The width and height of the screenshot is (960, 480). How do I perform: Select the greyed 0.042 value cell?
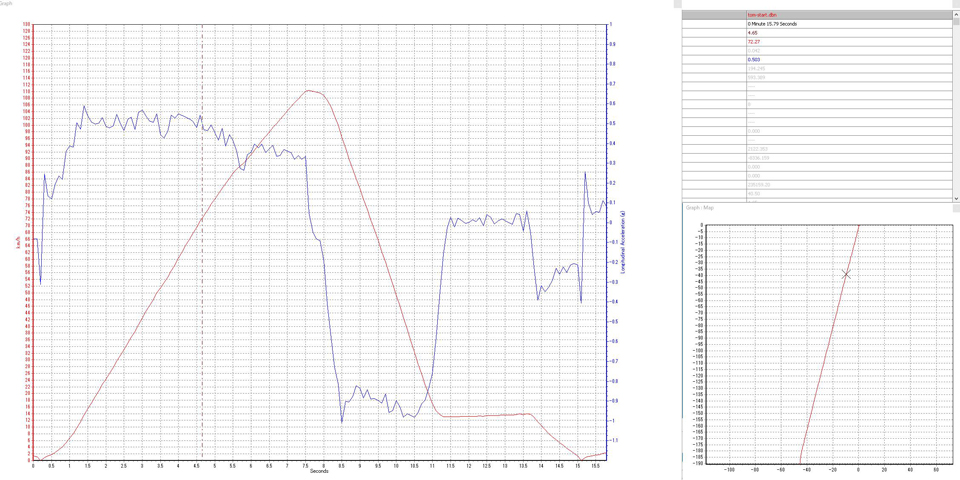pyautogui.click(x=754, y=50)
